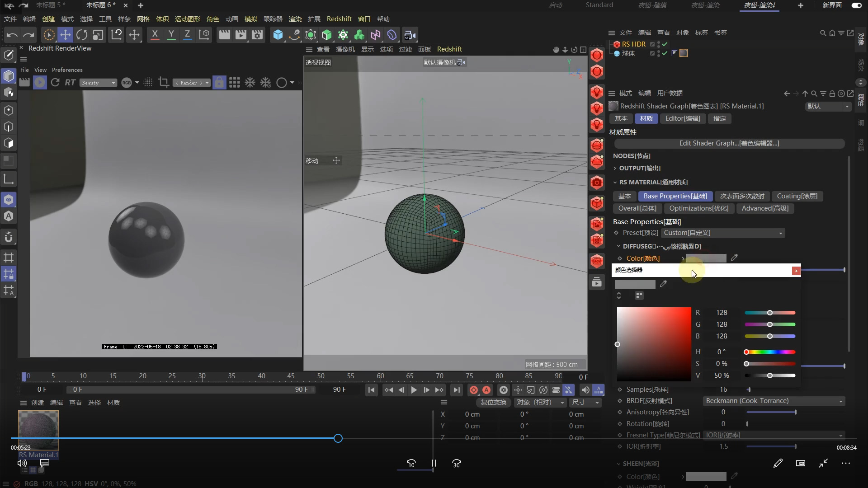Click the Undo arrow in main toolbar
868x488 pixels.
click(12, 35)
